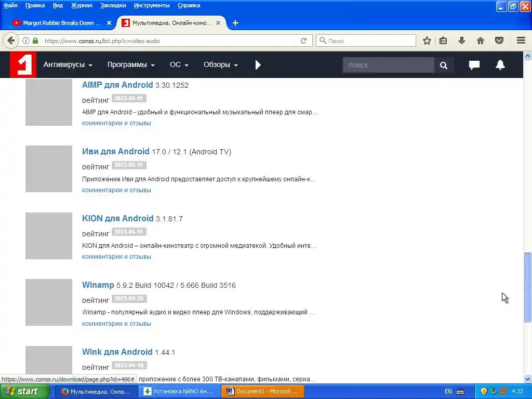Screen dimensions: 532x399
Task: Go to Firefox home page icon
Action: [481, 41]
